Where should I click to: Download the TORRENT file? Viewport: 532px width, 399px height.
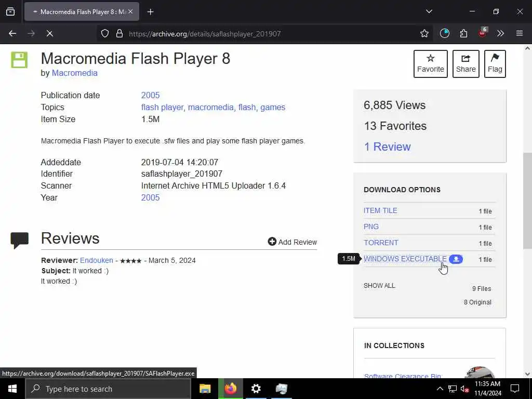pos(381,243)
